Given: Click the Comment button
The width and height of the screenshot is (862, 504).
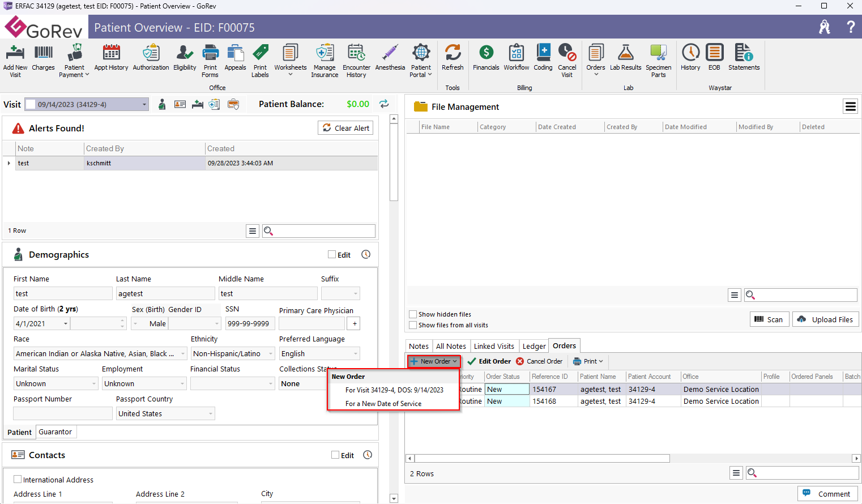Looking at the screenshot, I should pos(827,494).
